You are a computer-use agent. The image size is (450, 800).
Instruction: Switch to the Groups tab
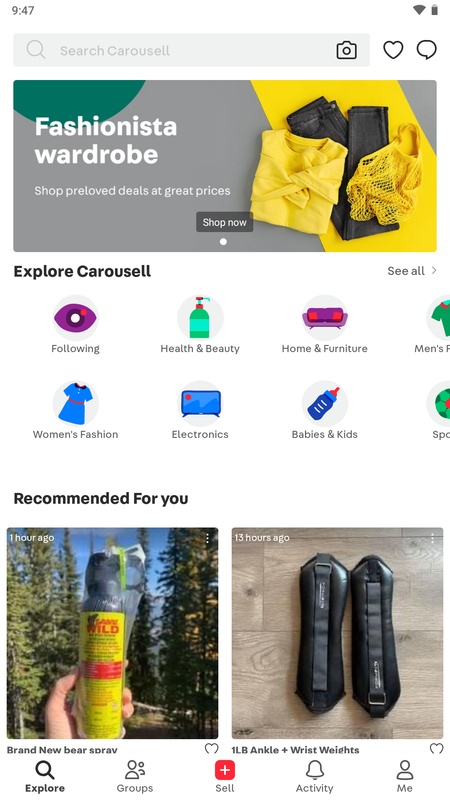135,777
